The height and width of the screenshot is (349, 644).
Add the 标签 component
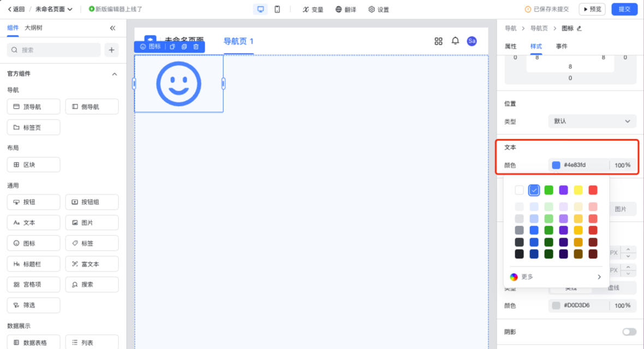point(92,244)
